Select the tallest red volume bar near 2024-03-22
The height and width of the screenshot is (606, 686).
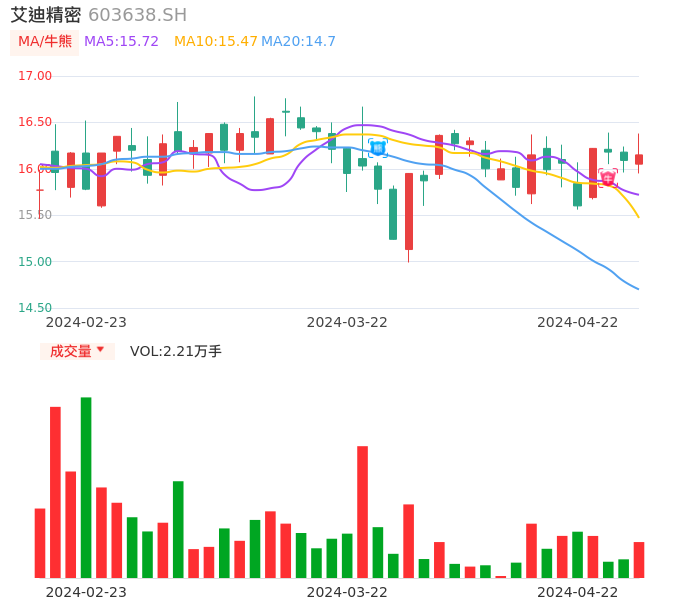[362, 511]
